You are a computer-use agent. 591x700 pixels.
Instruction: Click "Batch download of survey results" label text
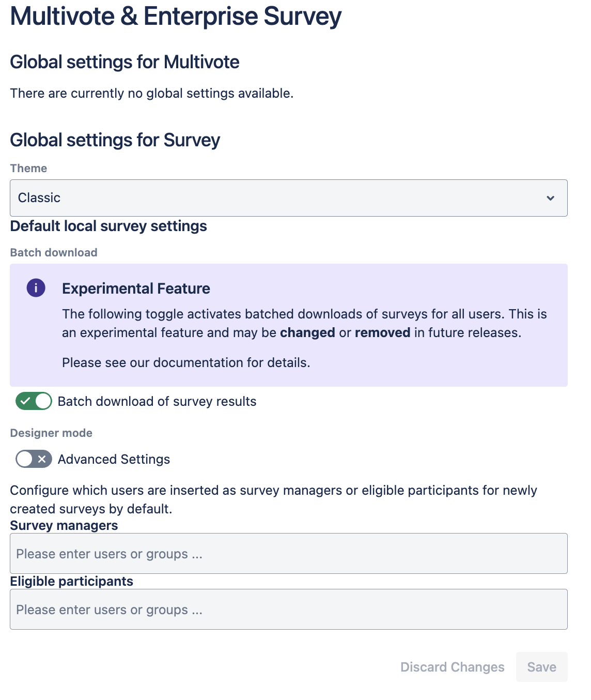tap(157, 402)
